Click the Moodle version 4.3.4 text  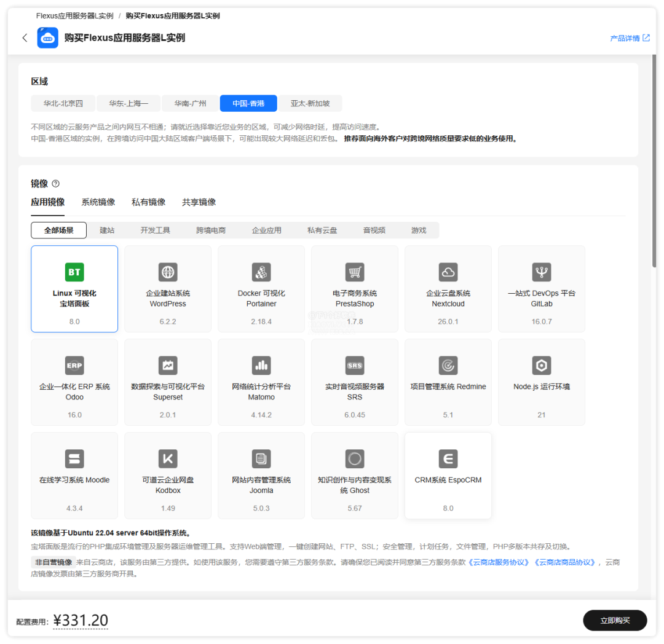click(74, 508)
